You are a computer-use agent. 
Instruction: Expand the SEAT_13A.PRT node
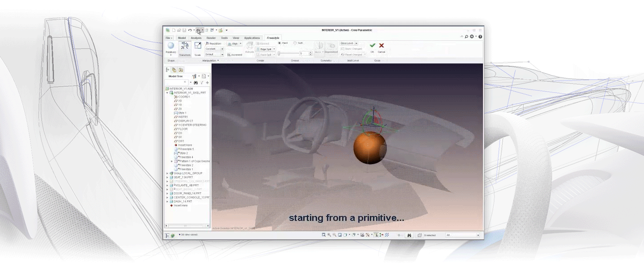[x=167, y=177]
